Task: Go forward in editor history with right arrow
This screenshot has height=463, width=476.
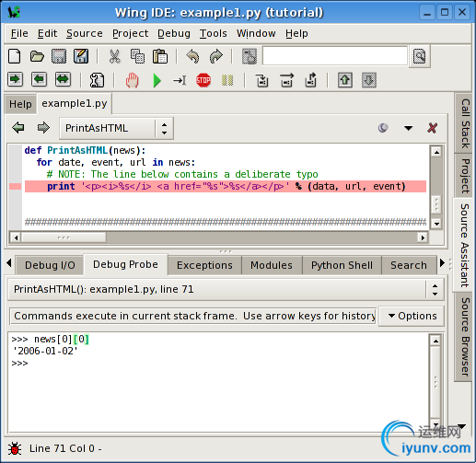Action: point(43,128)
